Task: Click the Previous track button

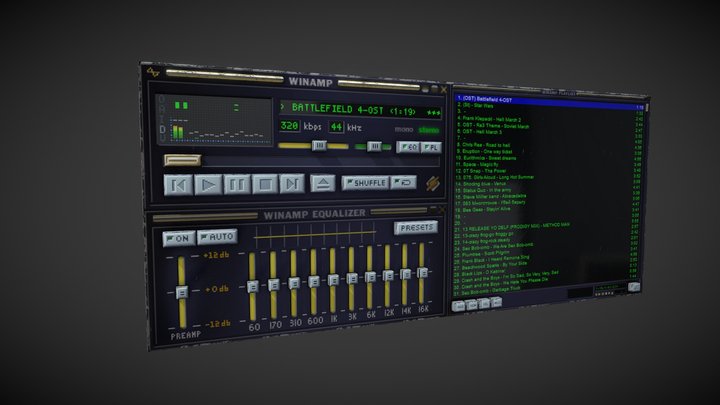Action: pyautogui.click(x=179, y=185)
